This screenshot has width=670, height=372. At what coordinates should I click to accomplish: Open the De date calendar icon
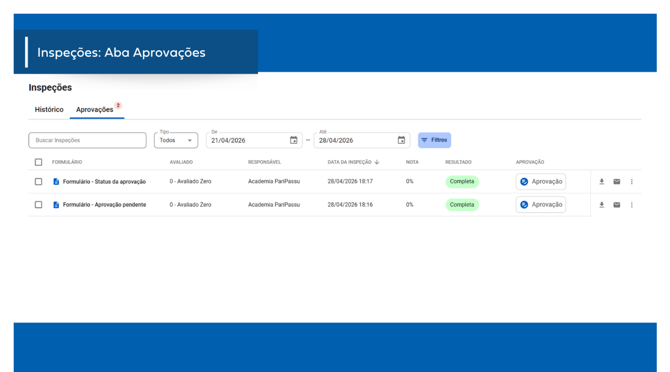pyautogui.click(x=294, y=140)
